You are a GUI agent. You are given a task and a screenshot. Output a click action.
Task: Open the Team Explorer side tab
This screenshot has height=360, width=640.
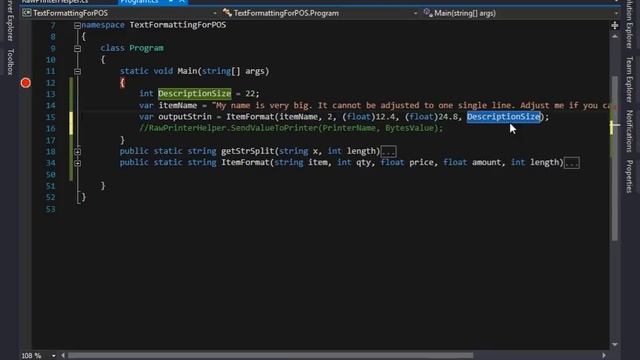point(630,80)
